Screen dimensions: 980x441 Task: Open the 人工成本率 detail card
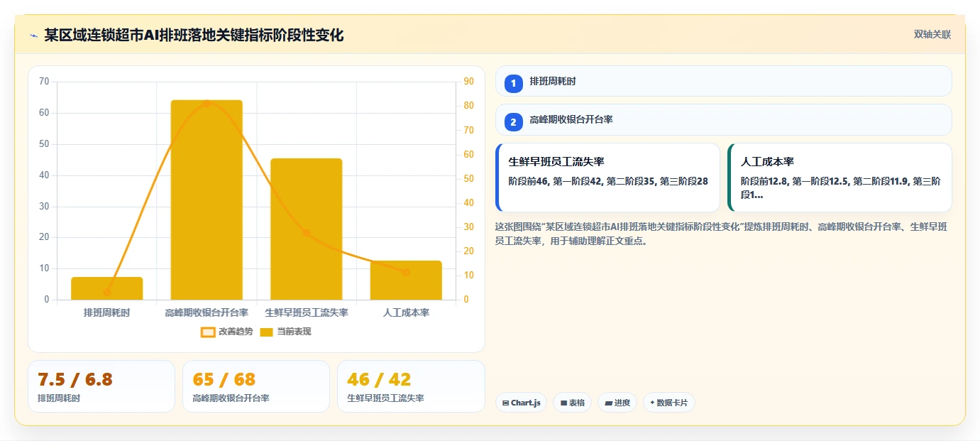click(x=839, y=178)
